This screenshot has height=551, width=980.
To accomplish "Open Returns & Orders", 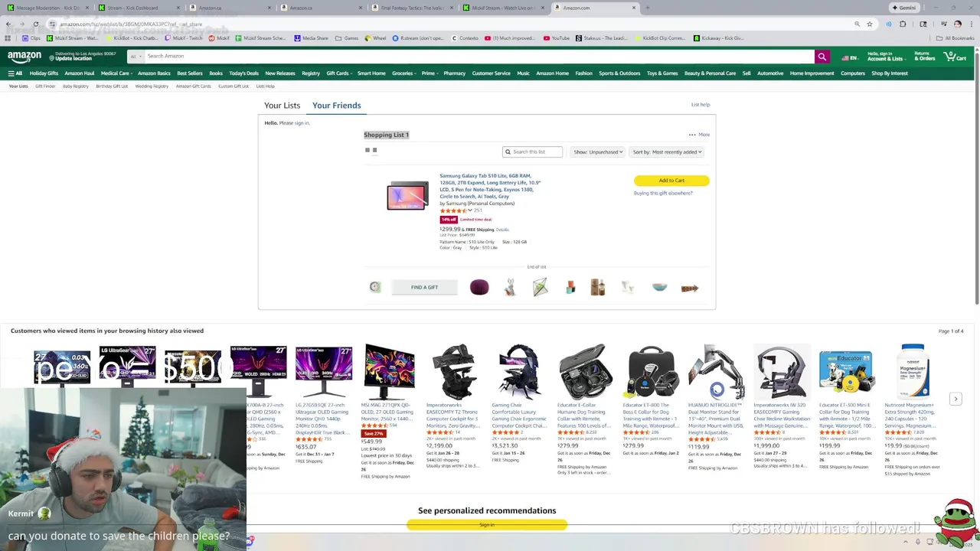I will 925,57.
